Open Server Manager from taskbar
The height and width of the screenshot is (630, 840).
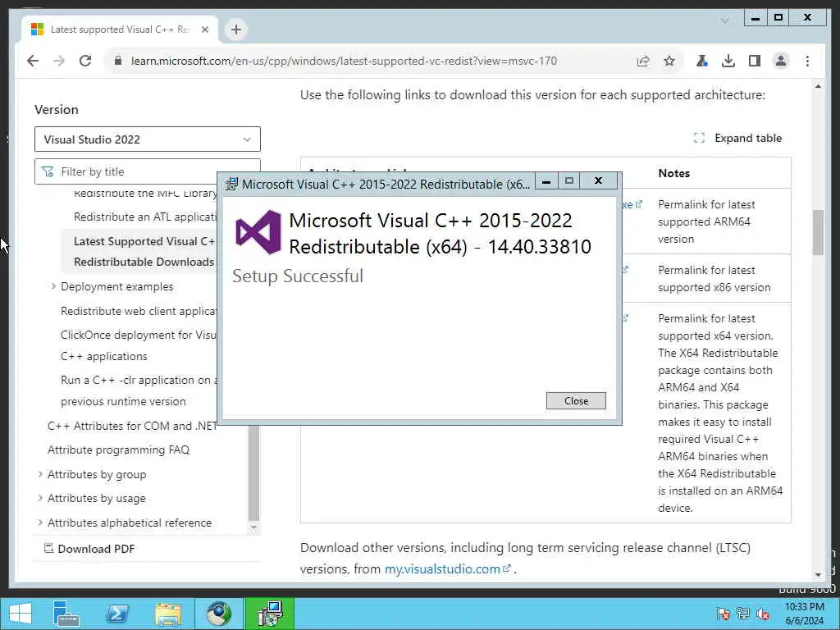click(x=66, y=614)
